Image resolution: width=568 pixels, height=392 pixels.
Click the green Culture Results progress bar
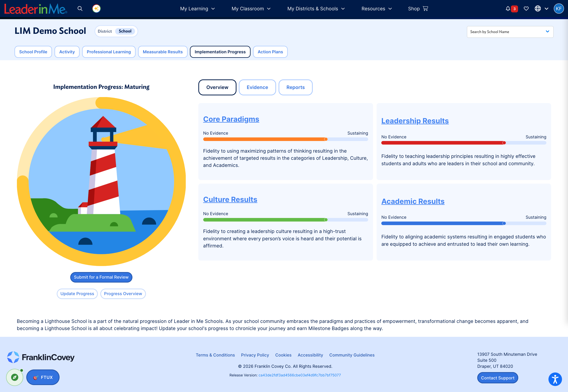pos(286,220)
